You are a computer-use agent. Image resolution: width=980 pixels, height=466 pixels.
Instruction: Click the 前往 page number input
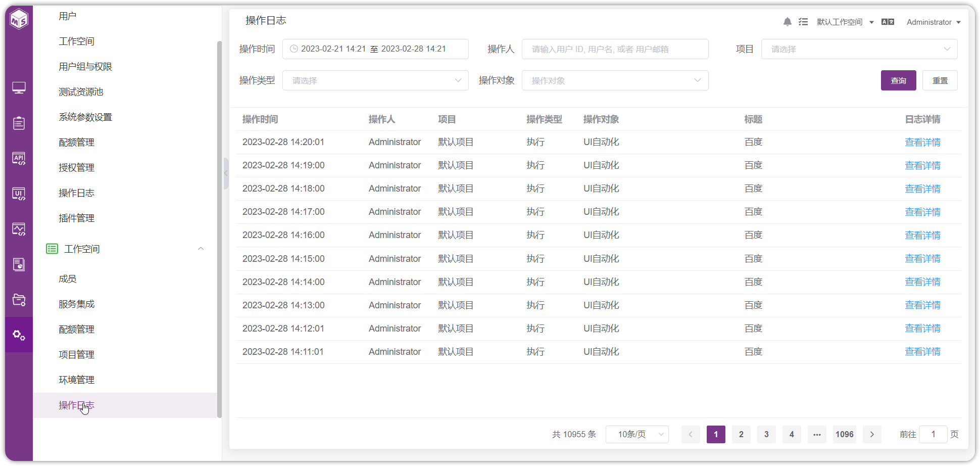[x=933, y=434]
